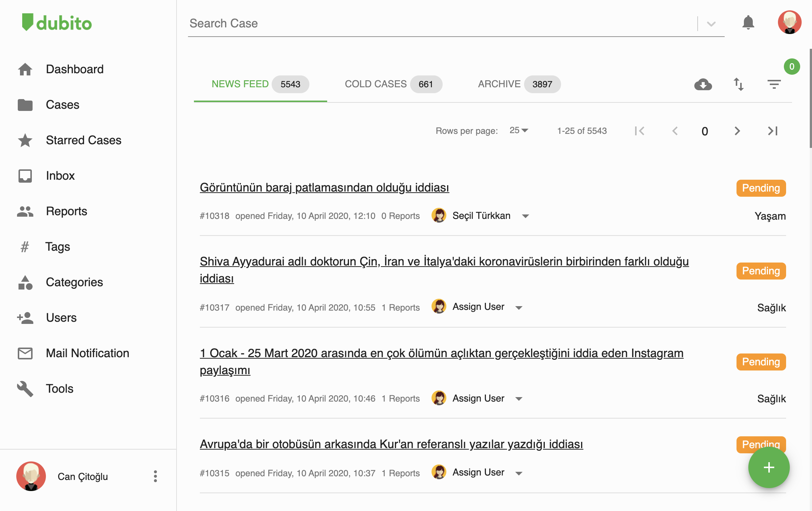Go to the last page of results
This screenshot has width=812, height=511.
coord(773,131)
